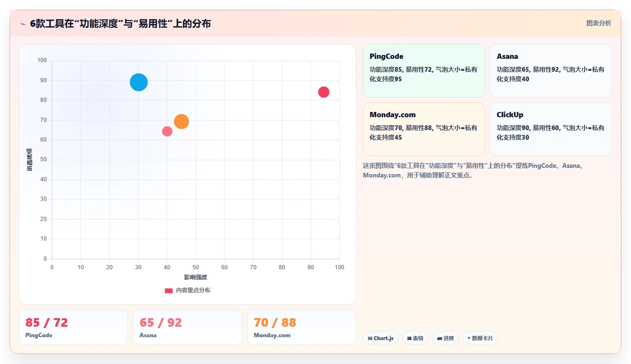Click the large blue bubble in the chart
Screen dimensions: 631x364
139,82
